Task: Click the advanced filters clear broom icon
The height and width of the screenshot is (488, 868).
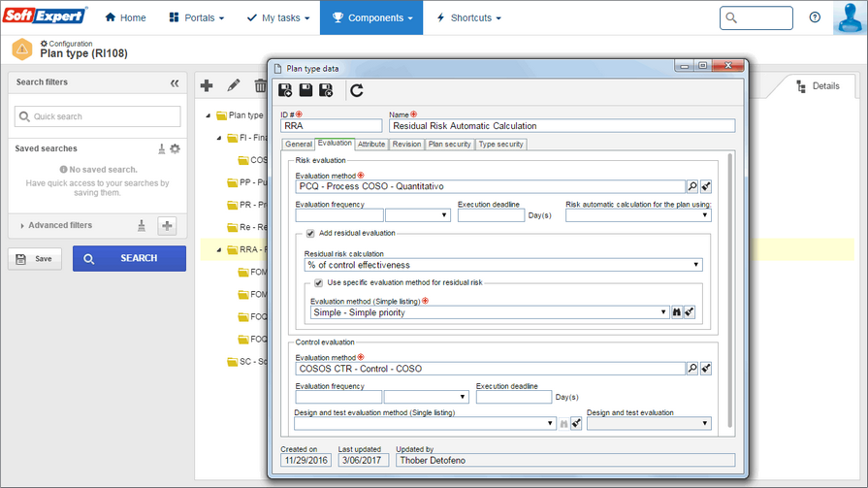Action: click(142, 225)
